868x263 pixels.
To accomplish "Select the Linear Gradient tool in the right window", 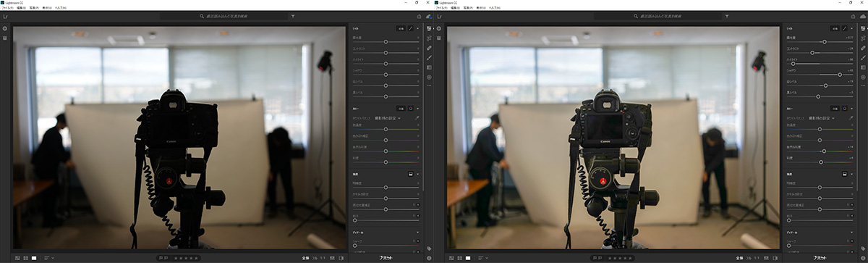I will coord(863,67).
